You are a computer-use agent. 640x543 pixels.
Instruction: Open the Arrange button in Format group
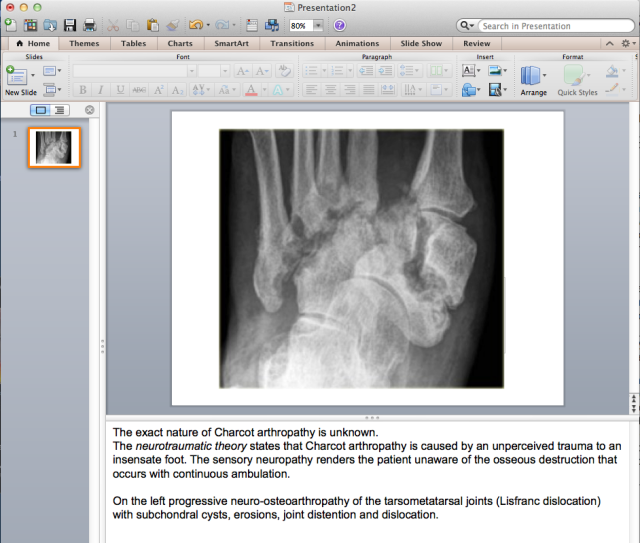pos(532,79)
